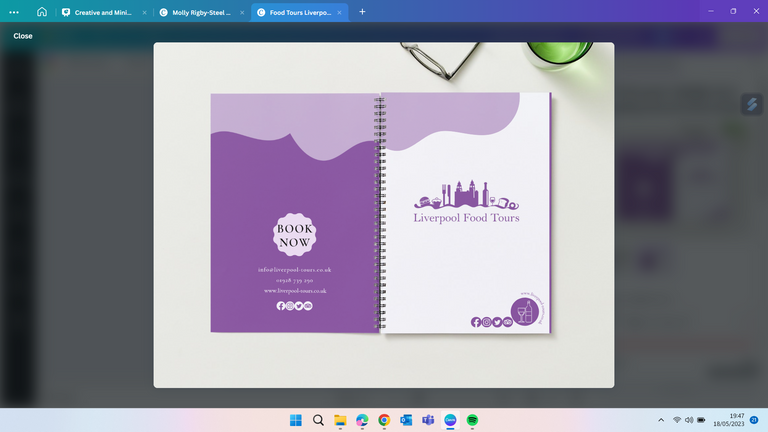Open taskbar Search
Screen dimensions: 768x432
point(318,420)
